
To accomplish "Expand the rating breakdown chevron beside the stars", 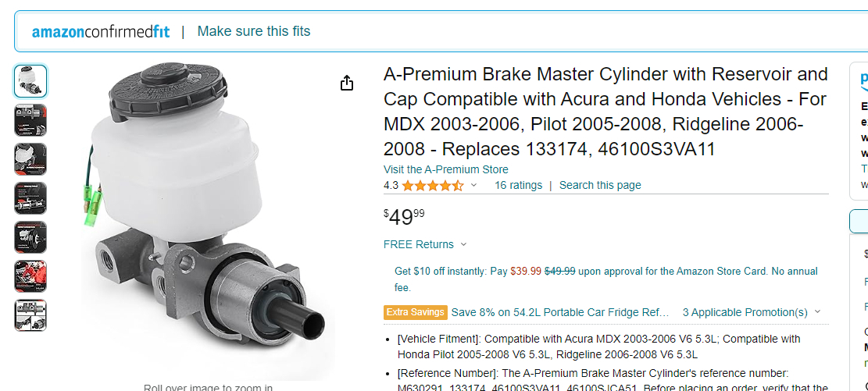I will [x=473, y=186].
